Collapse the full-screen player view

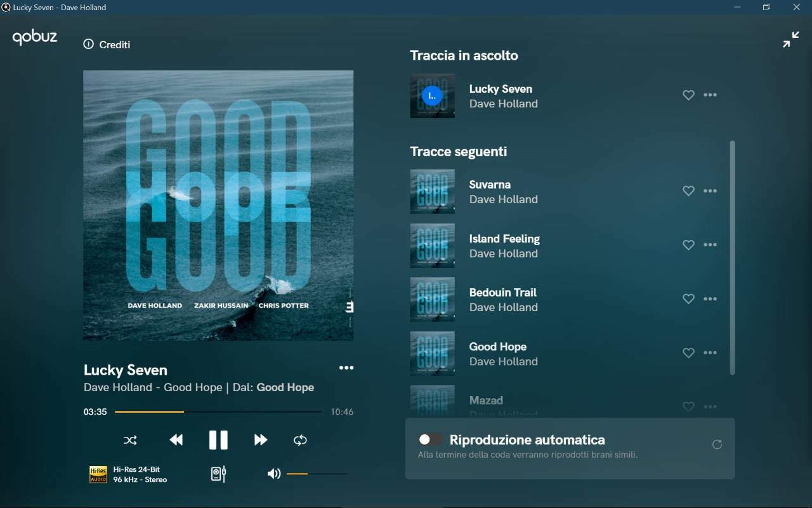790,39
